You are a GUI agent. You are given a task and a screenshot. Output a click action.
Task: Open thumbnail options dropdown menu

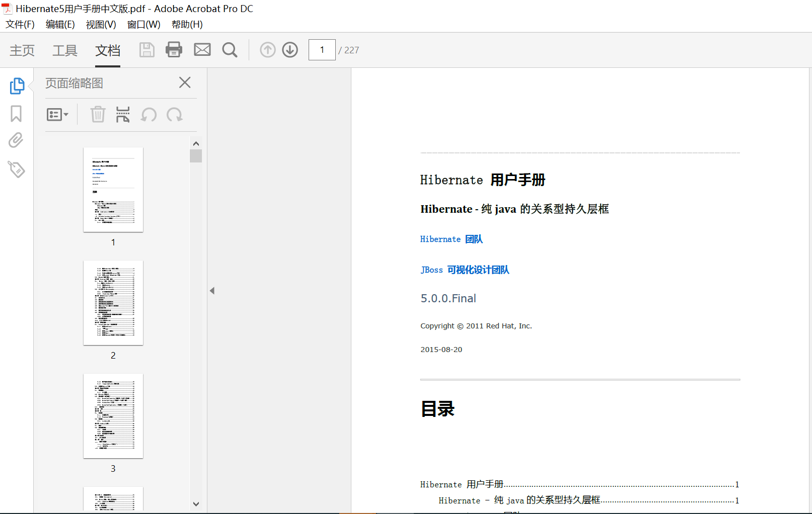point(57,115)
